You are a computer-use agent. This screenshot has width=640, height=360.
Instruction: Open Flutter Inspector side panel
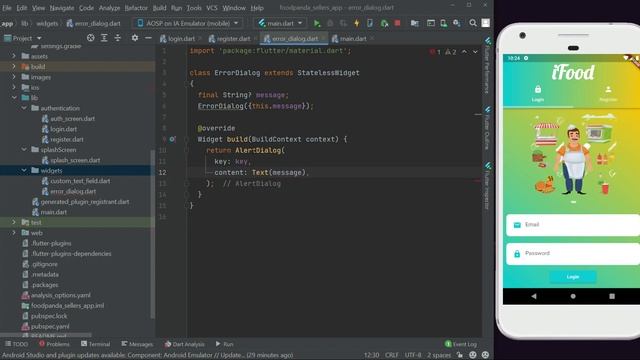tap(487, 186)
